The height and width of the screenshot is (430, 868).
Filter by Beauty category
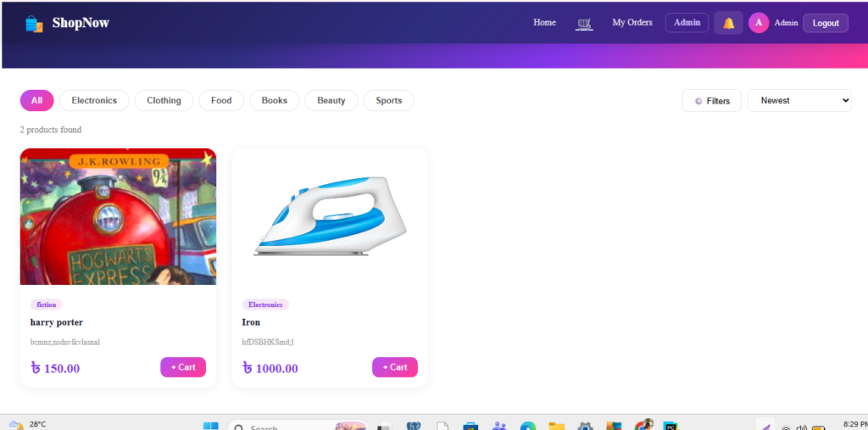tap(331, 100)
